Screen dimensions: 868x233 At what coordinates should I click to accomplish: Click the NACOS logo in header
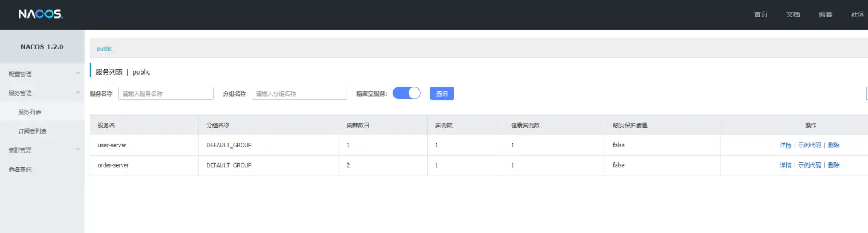(x=41, y=14)
